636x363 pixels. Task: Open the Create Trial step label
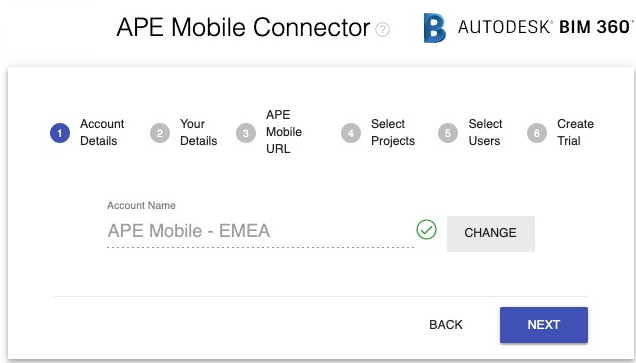pyautogui.click(x=575, y=132)
